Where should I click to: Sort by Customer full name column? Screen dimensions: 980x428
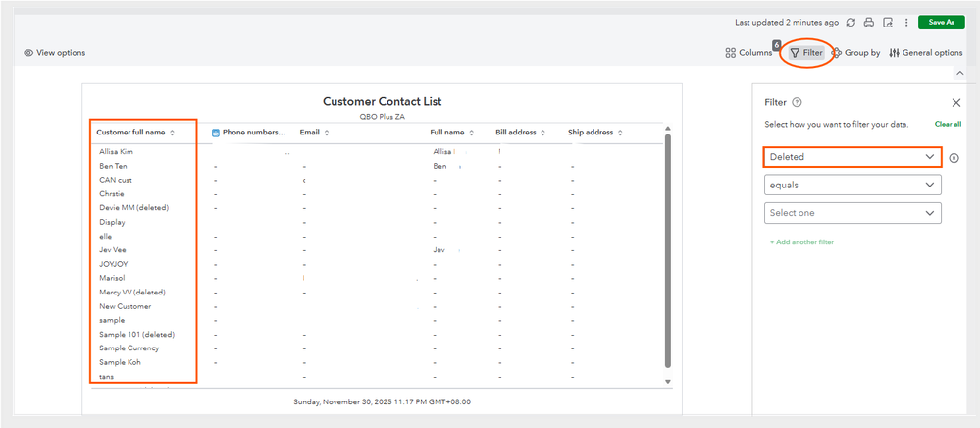(173, 133)
